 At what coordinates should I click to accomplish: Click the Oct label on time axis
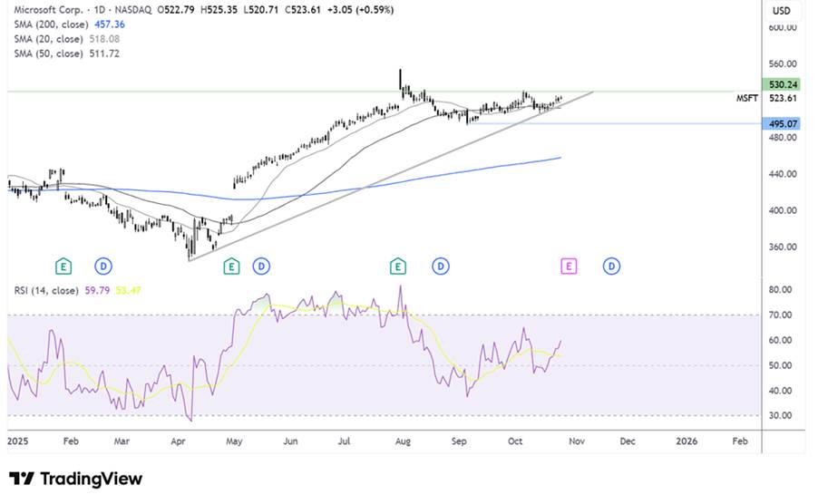tap(515, 441)
